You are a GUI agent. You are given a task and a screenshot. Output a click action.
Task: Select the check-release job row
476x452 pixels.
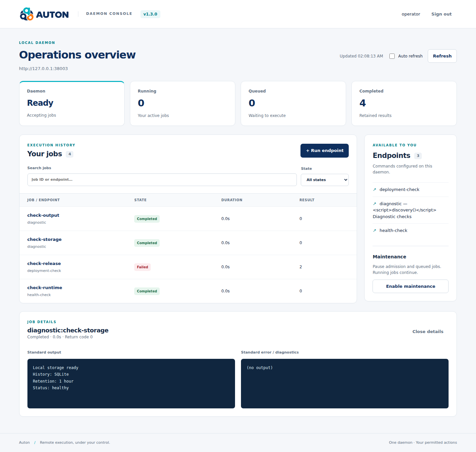click(x=188, y=267)
